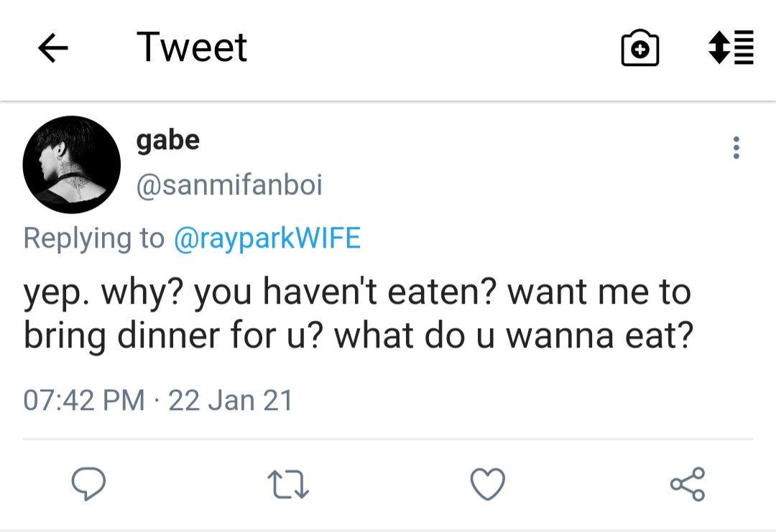Click the divider line above action icons
Viewport: 776px width, 532px height.
388,439
